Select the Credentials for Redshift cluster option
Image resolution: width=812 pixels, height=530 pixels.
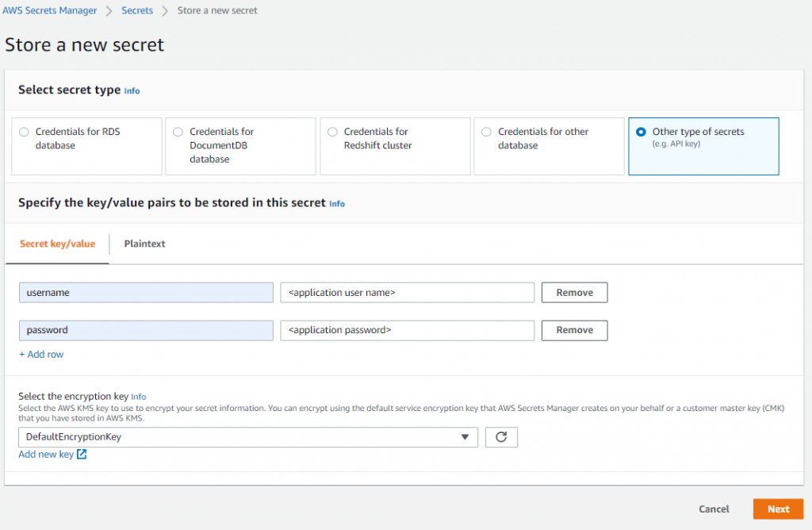coord(332,131)
